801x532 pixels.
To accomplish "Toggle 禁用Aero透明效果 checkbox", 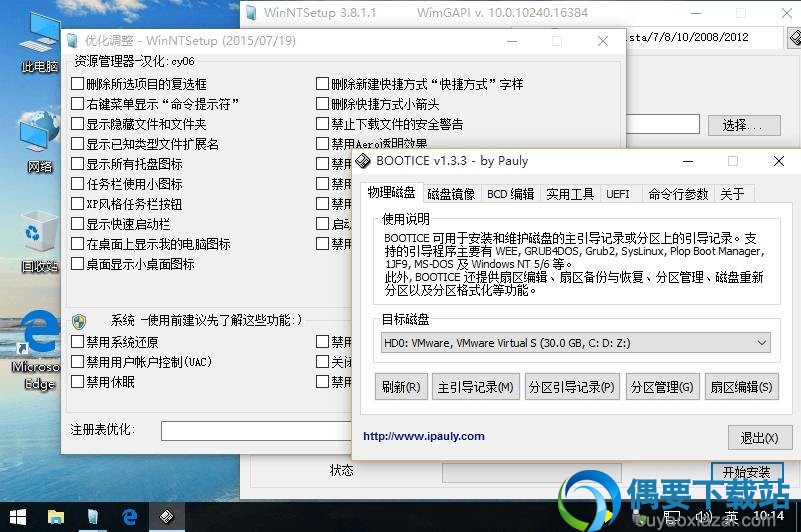I will point(322,144).
